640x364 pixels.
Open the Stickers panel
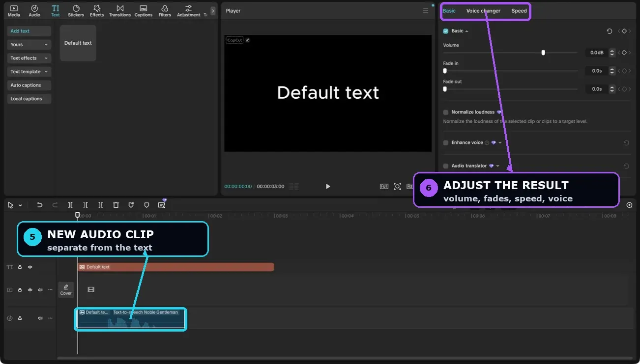(x=76, y=11)
